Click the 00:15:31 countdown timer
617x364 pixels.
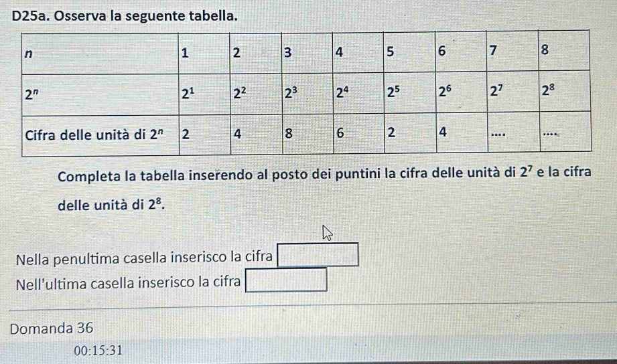[x=98, y=350]
